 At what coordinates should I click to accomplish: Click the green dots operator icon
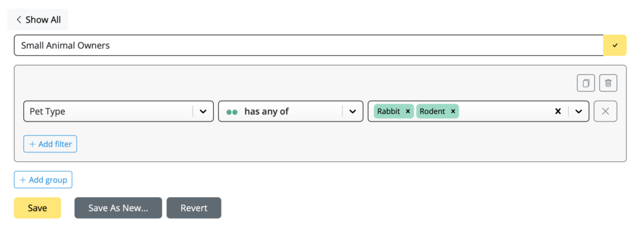click(x=232, y=111)
